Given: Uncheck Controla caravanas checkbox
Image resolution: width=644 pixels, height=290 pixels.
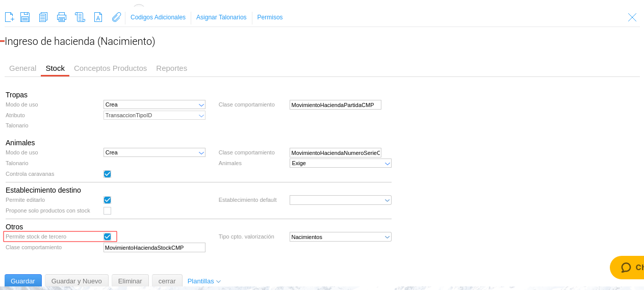Looking at the screenshot, I should coord(107,174).
